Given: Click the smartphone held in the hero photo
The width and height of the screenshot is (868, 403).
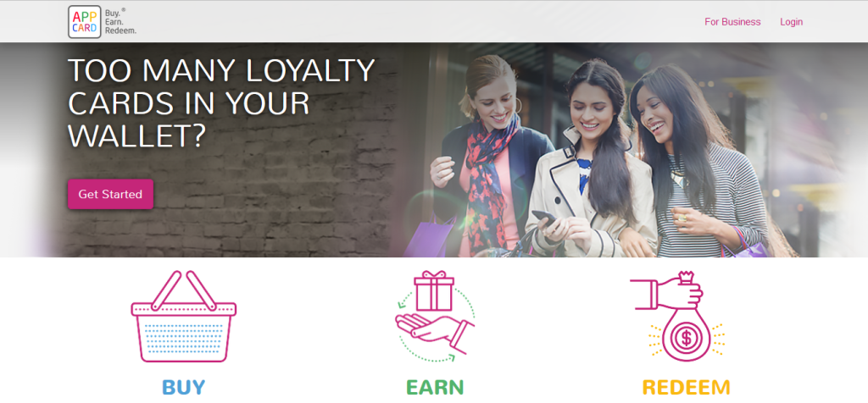Looking at the screenshot, I should pos(545,217).
